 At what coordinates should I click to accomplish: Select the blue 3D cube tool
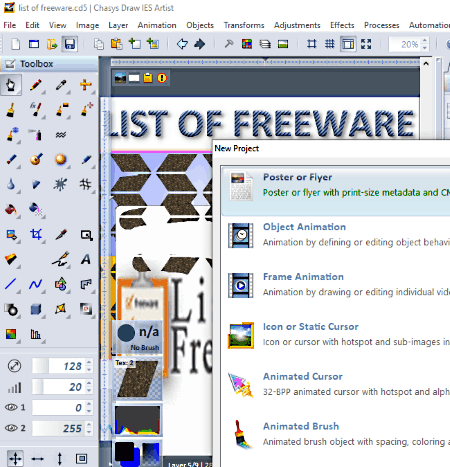[x=36, y=309]
